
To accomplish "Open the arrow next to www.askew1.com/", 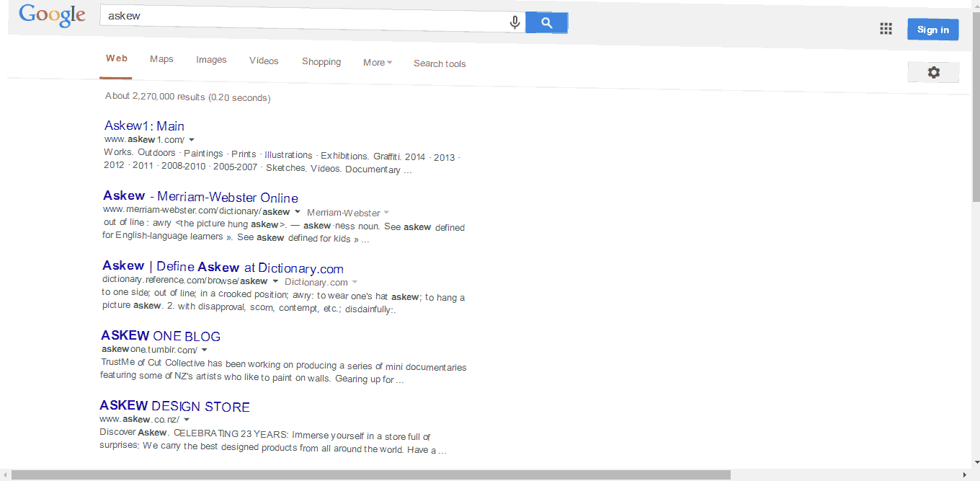I will 192,139.
